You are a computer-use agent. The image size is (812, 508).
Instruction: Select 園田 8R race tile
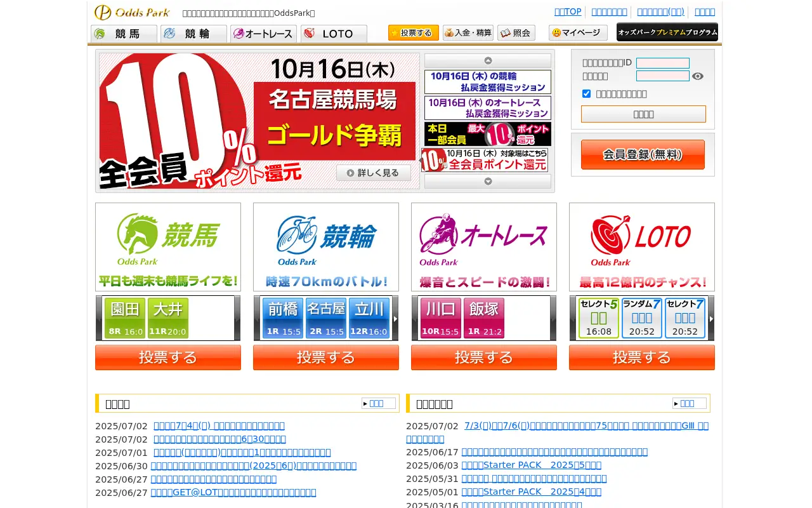[125, 318]
